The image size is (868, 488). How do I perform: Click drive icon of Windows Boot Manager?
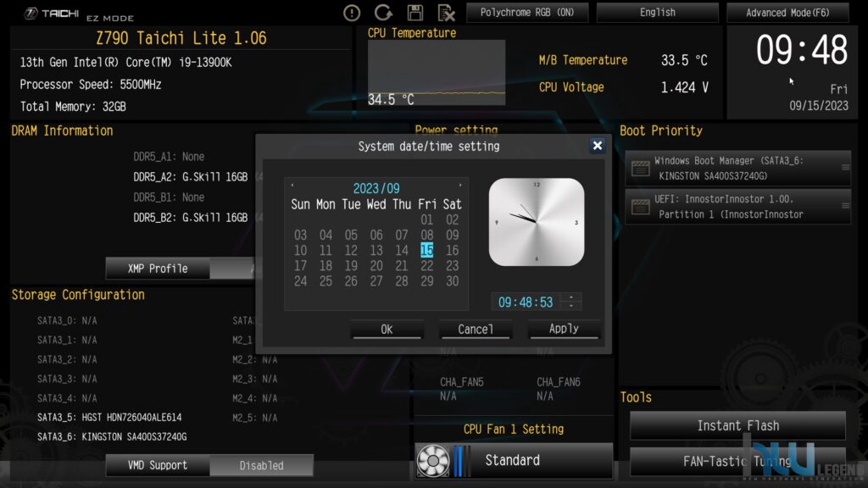pyautogui.click(x=641, y=169)
